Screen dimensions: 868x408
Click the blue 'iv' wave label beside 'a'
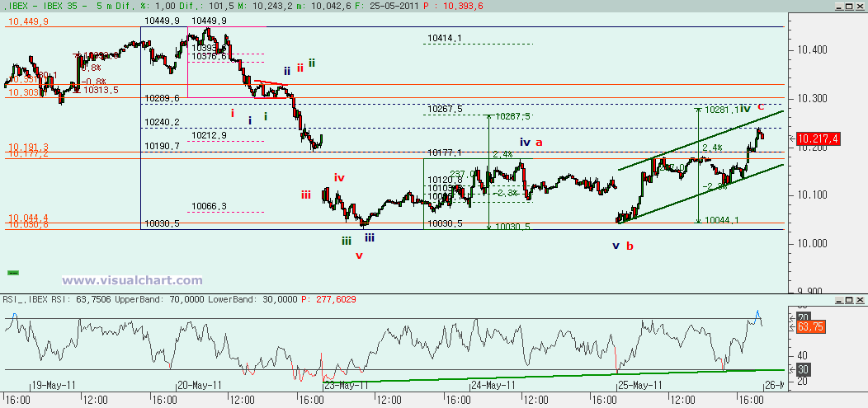(526, 142)
